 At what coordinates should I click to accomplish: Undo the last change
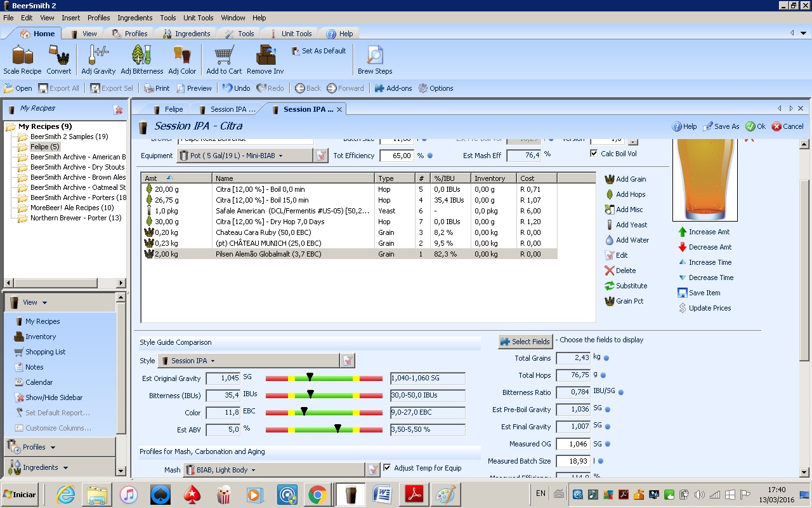point(237,88)
